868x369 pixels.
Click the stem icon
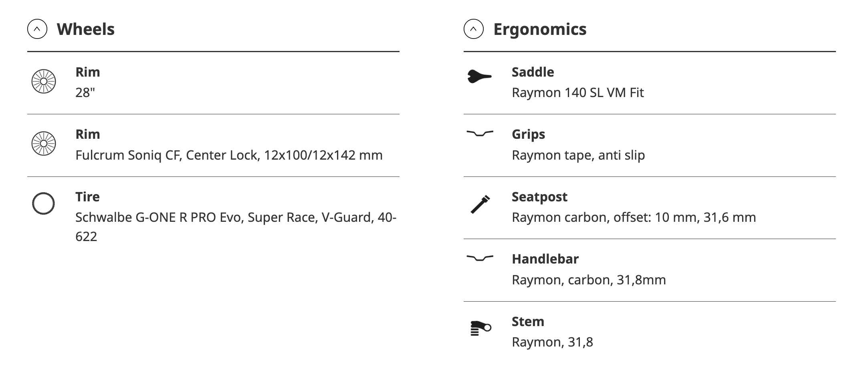pyautogui.click(x=480, y=328)
